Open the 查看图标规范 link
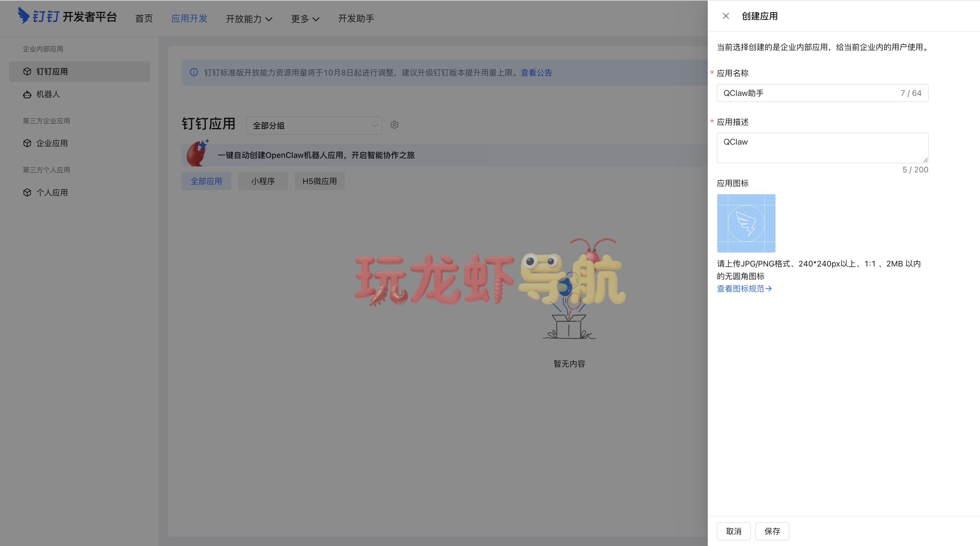 pyautogui.click(x=745, y=289)
